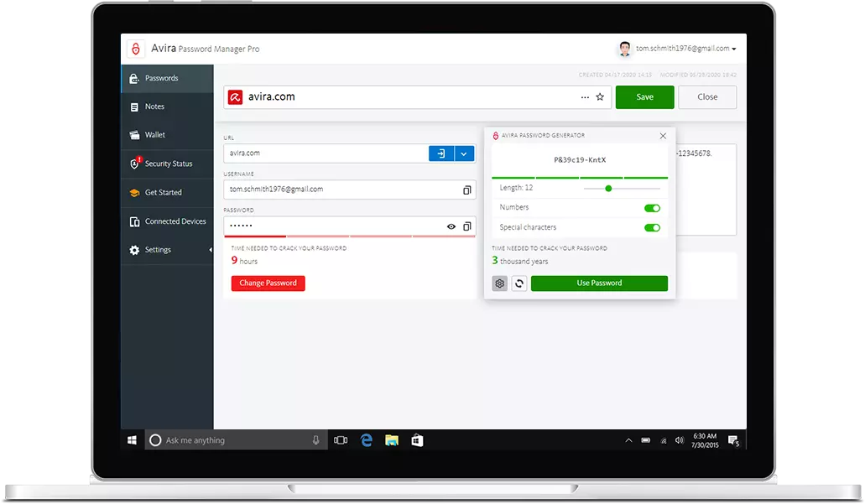Collapse the sidebar using the Settings arrow
The height and width of the screenshot is (504, 865).
coord(210,250)
